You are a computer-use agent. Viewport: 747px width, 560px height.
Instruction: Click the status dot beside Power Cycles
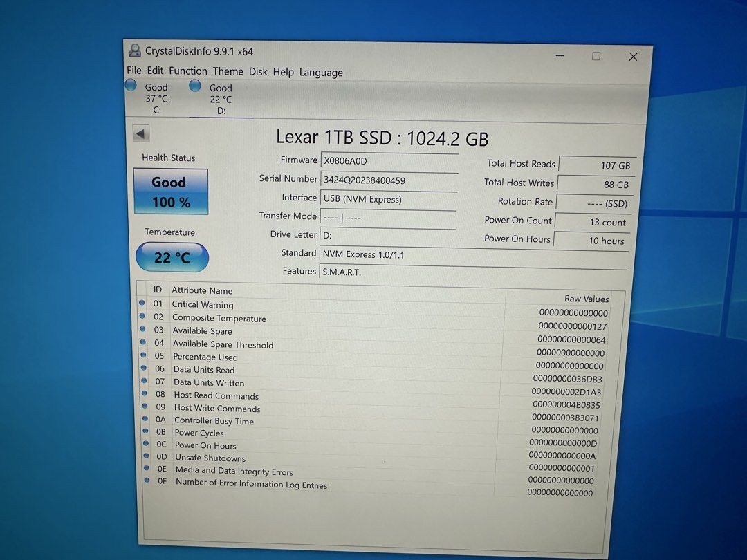[146, 431]
